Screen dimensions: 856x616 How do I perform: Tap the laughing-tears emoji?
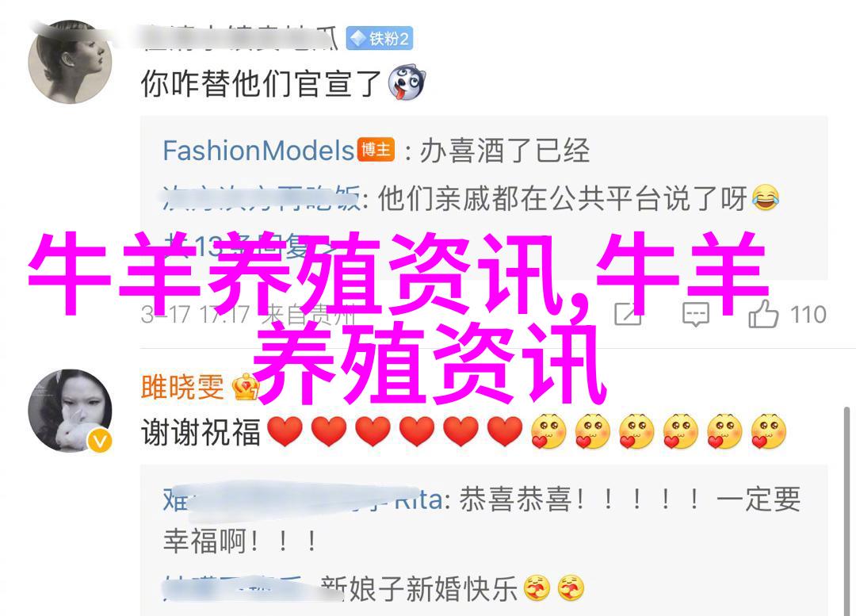(x=766, y=198)
